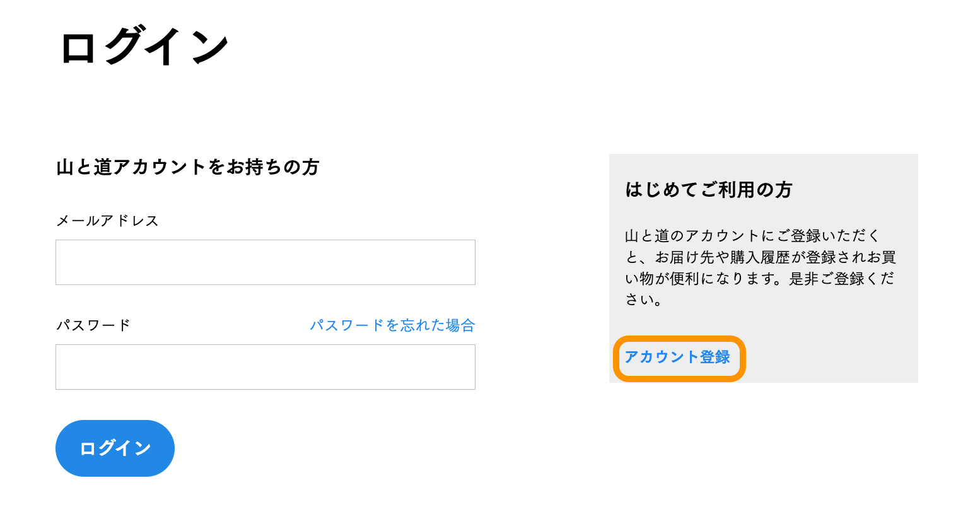
Task: Click the はじめてご利用の方 heading
Action: [709, 190]
